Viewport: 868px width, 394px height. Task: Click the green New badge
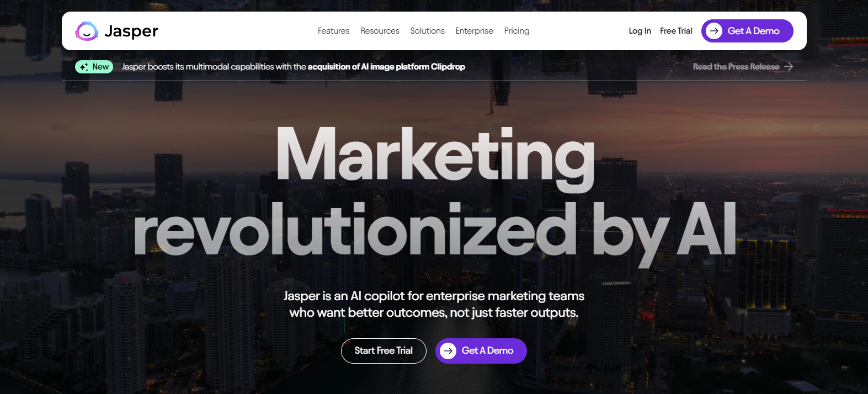pos(94,67)
